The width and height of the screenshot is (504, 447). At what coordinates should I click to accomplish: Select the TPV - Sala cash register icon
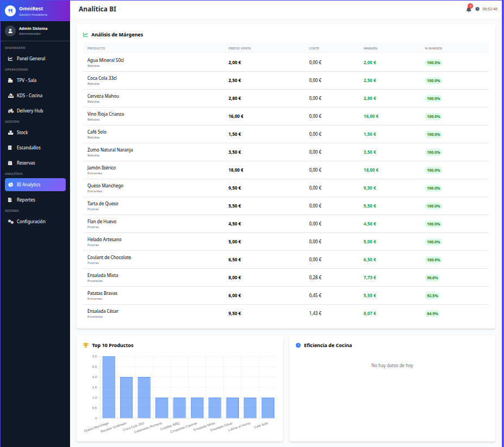(9, 80)
